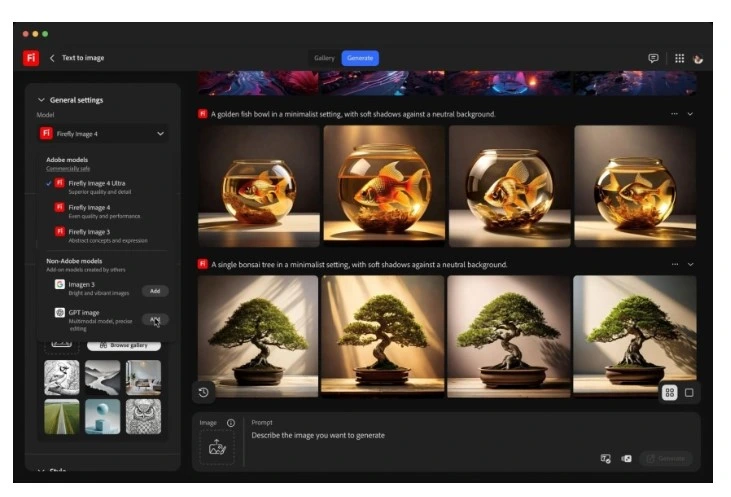Click the Commercially safe link
The width and height of the screenshot is (731, 497).
click(68, 169)
